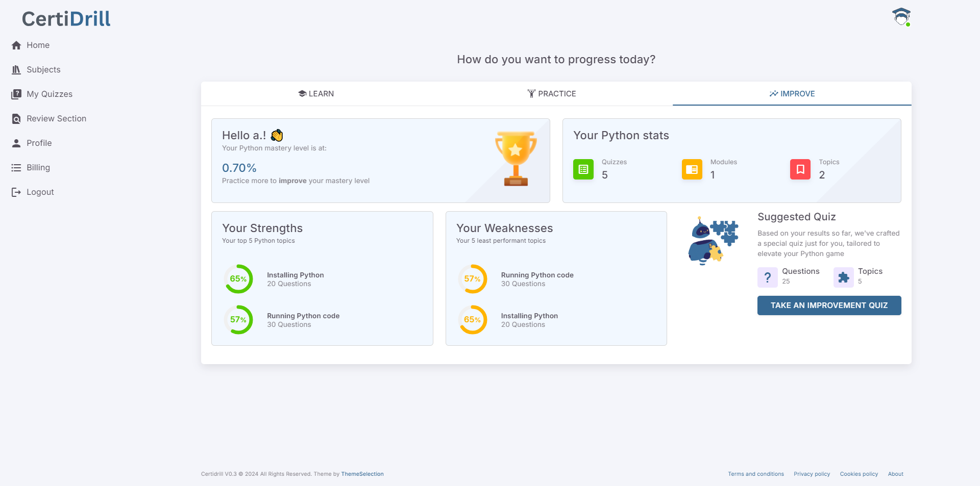The image size is (980, 486).
Task: Click the Subjects books icon
Action: pos(16,70)
